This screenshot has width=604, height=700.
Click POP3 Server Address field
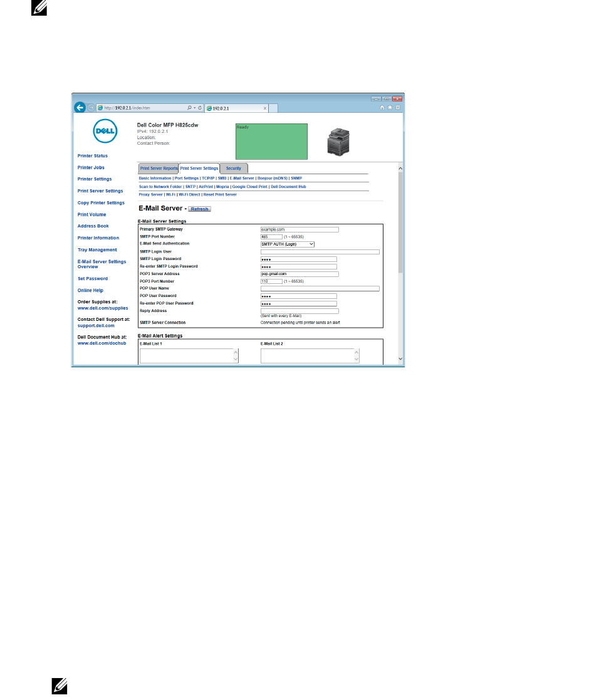299,274
